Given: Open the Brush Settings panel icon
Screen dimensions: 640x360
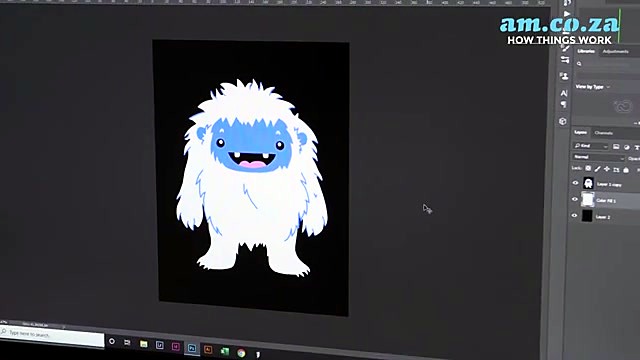Looking at the screenshot, I should click(565, 47).
